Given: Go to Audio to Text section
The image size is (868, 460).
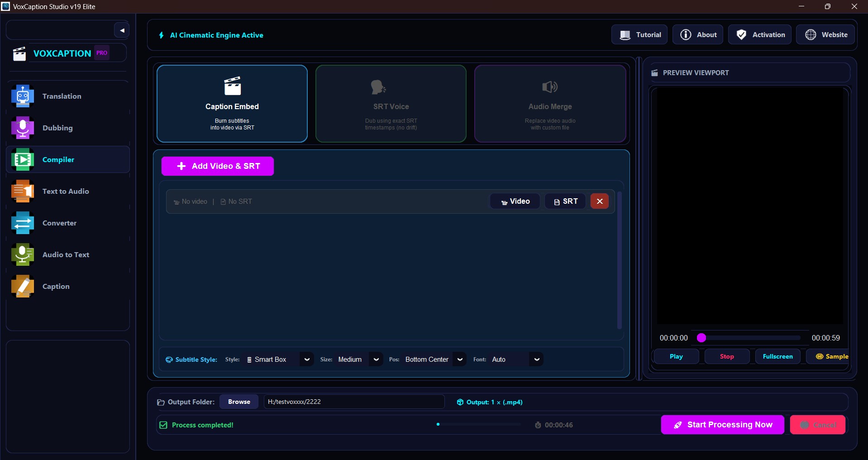Looking at the screenshot, I should click(68, 254).
